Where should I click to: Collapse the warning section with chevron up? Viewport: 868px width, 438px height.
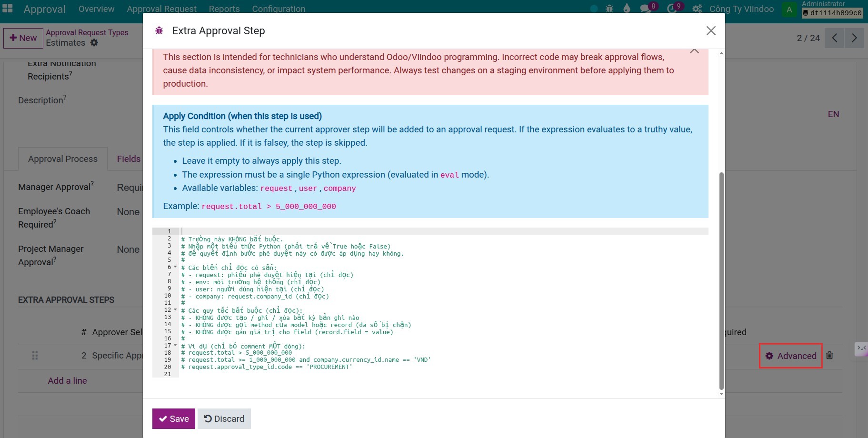click(x=694, y=51)
